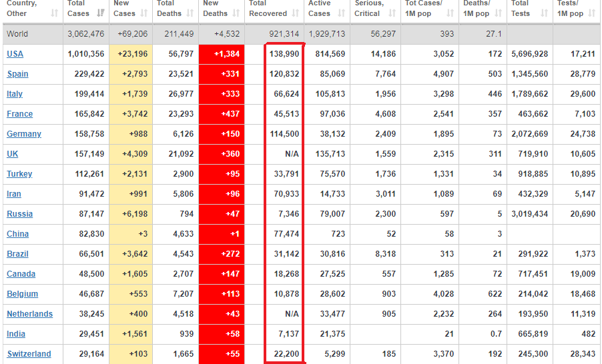The height and width of the screenshot is (364, 602).
Task: Select World total cases 3,062,476
Action: [x=85, y=34]
